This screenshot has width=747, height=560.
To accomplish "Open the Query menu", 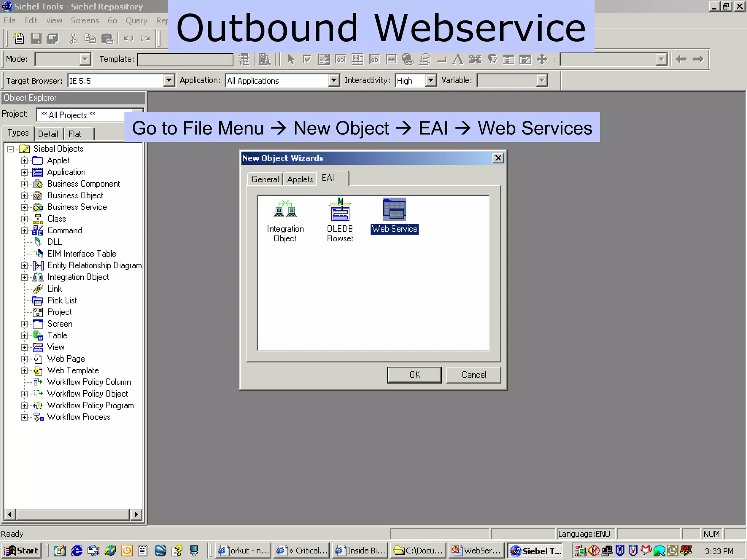I will click(x=137, y=21).
